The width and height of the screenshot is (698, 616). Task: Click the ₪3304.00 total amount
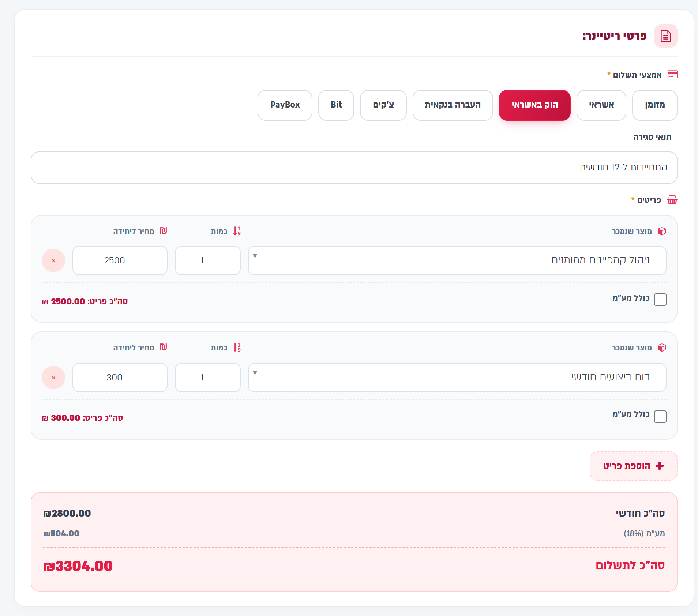click(78, 566)
